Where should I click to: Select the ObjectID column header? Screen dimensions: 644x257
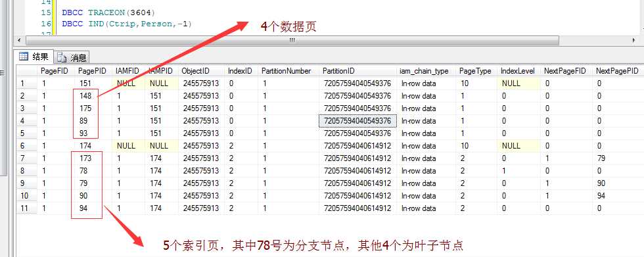pos(201,71)
